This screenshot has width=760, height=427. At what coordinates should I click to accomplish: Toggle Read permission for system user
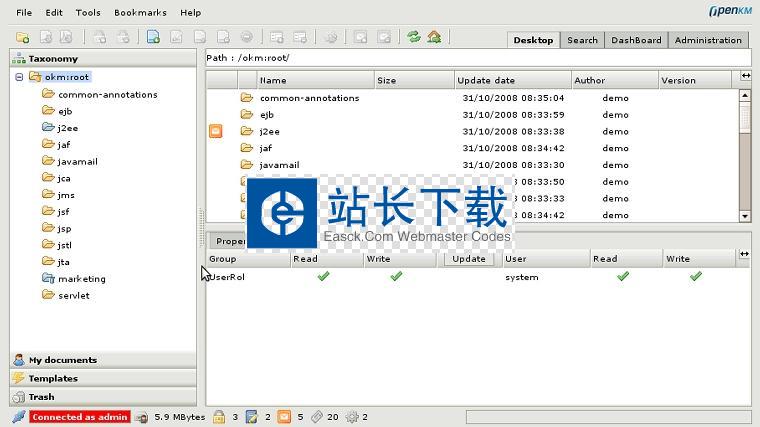[623, 276]
